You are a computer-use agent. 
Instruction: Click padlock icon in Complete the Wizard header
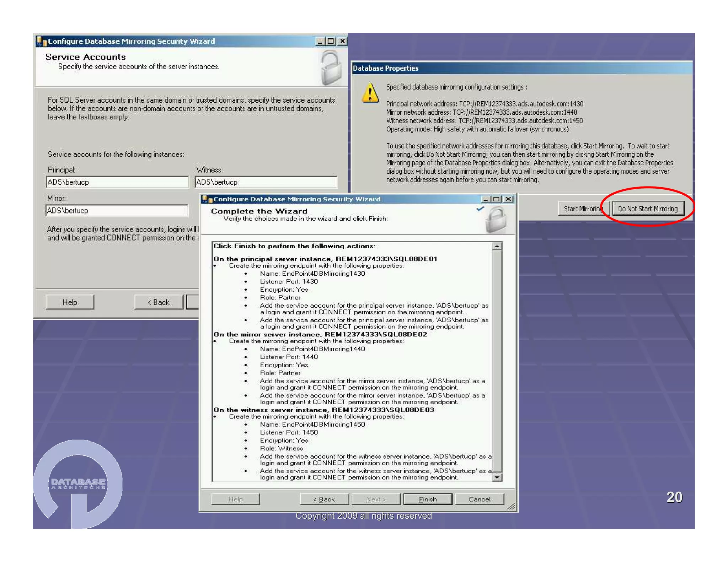(496, 220)
